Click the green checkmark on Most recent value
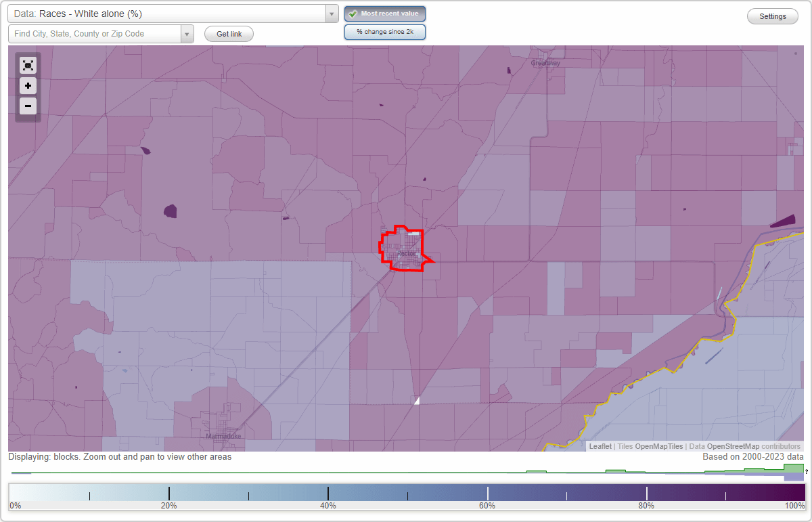 point(353,13)
